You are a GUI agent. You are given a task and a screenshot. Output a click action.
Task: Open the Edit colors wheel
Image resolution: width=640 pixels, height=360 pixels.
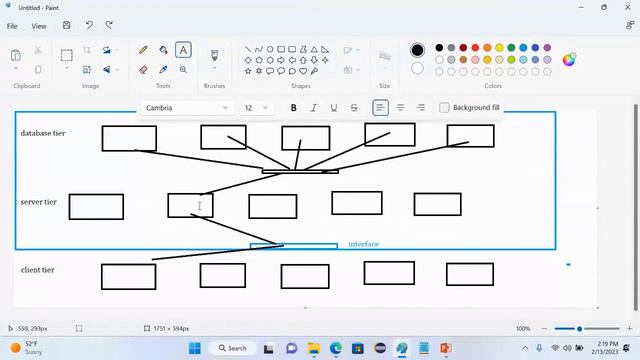click(569, 60)
